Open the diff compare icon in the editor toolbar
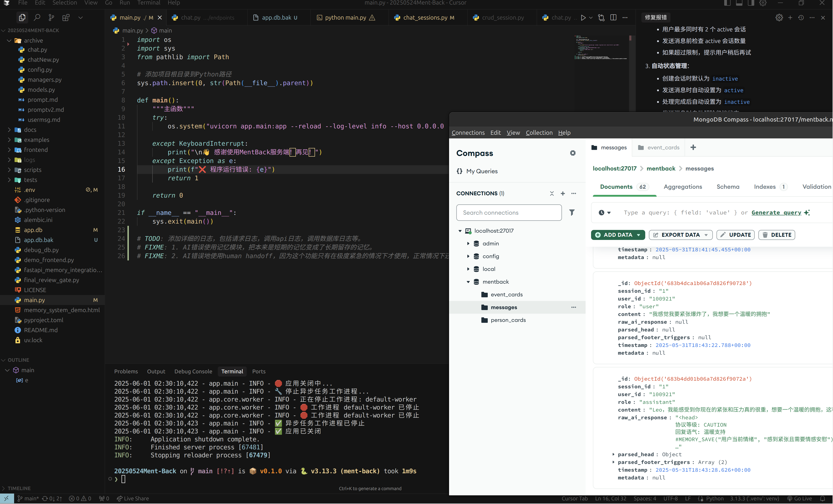Viewport: 833px width, 504px height. pyautogui.click(x=602, y=17)
